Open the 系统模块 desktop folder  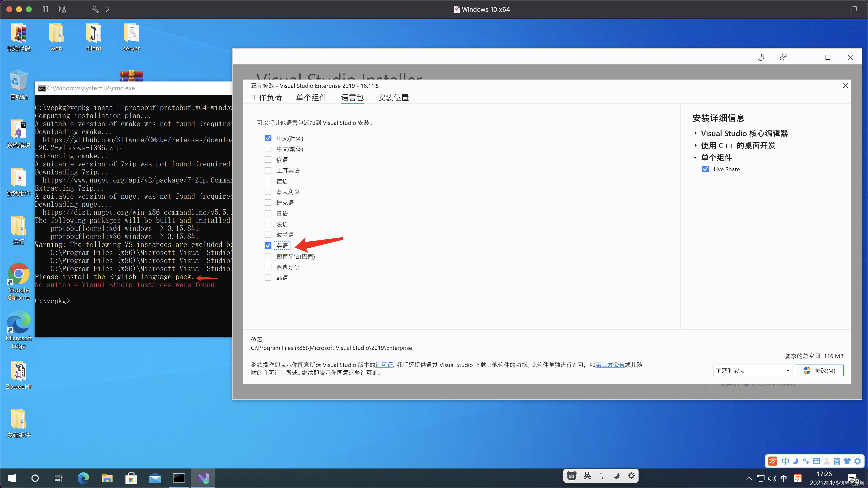pyautogui.click(x=19, y=134)
